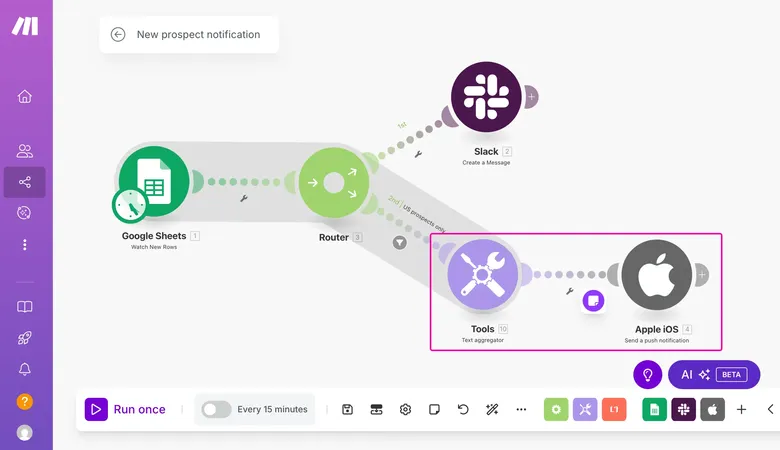Open the lightbulb explain flow button

pos(648,374)
